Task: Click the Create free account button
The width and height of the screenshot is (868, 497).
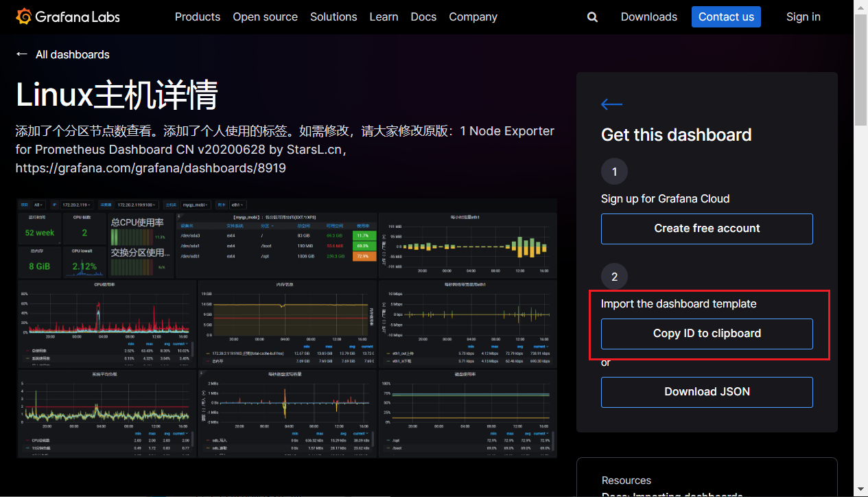Action: tap(707, 229)
